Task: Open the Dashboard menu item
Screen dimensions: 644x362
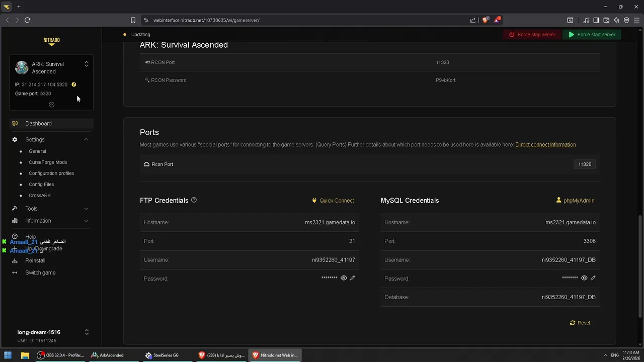Action: (x=51, y=123)
